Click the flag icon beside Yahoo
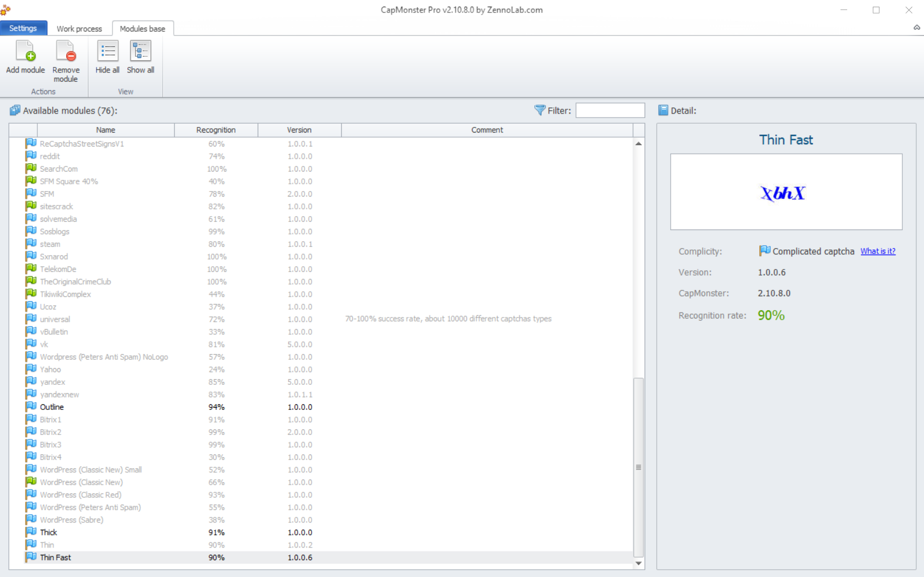 (x=31, y=369)
